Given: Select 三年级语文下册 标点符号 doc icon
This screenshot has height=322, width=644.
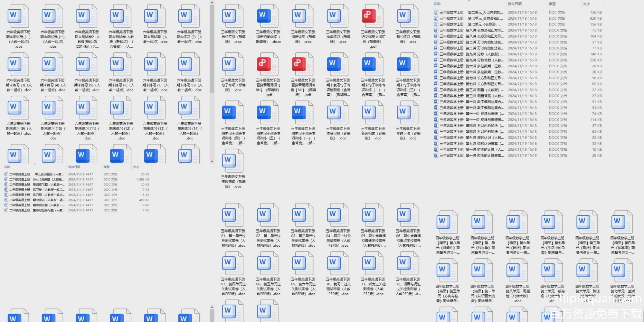Looking at the screenshot, I should [x=233, y=17].
